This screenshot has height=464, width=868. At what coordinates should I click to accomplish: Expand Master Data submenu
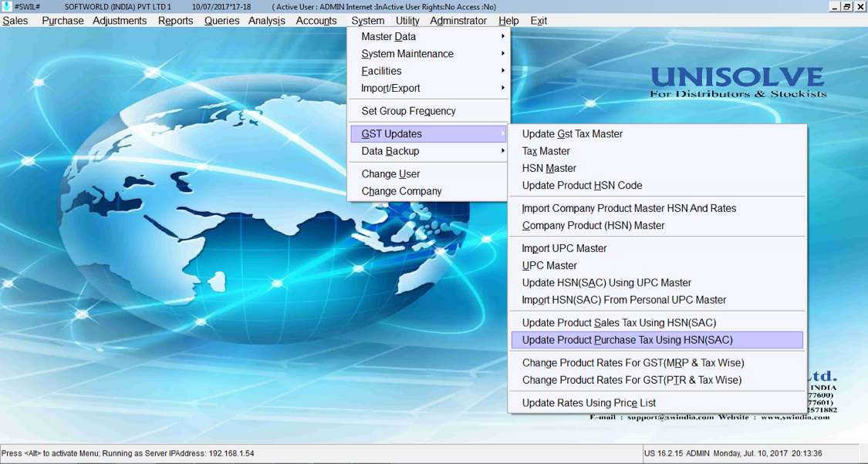coord(428,36)
